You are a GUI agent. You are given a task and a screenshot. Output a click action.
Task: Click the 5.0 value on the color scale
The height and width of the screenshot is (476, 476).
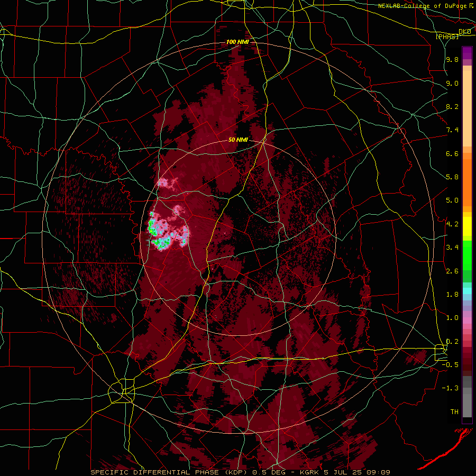click(x=452, y=200)
